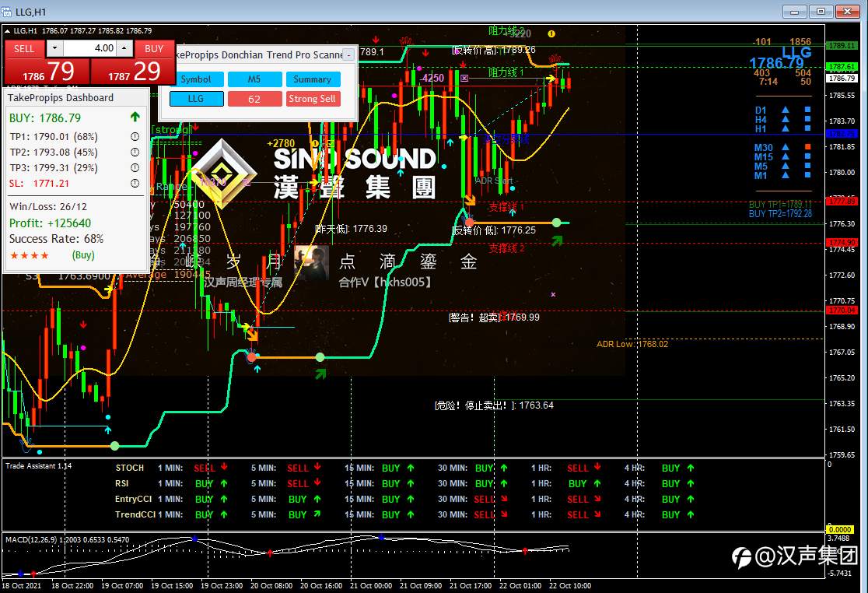The height and width of the screenshot is (593, 868).
Task: Click the clock icon on the SL row
Action: point(135,183)
